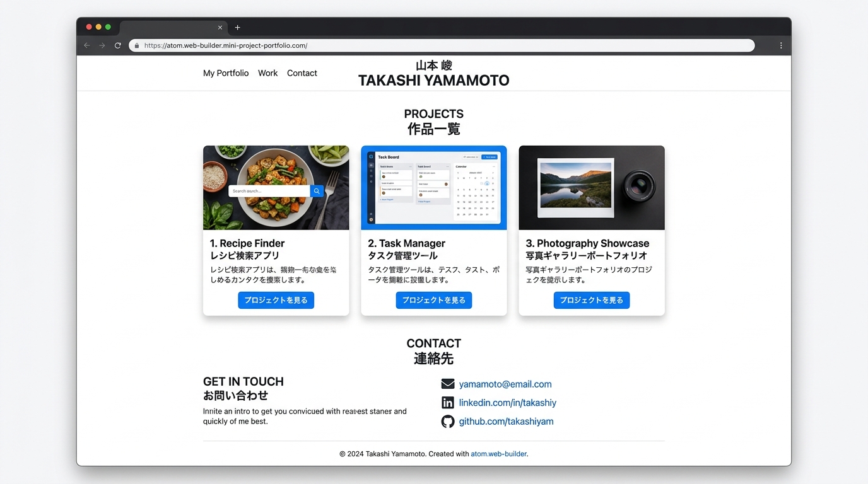868x484 pixels.
Task: Open the My Portfolio nav item
Action: 226,73
